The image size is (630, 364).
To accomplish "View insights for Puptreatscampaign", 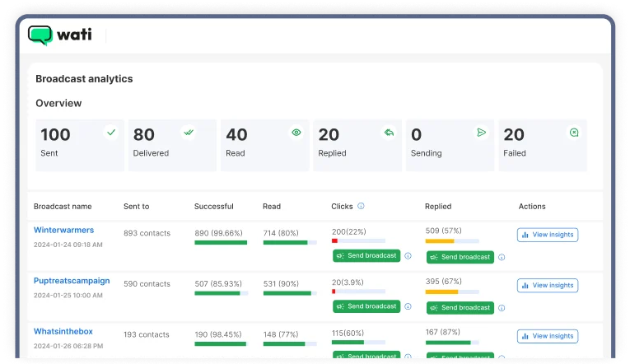I will [548, 285].
